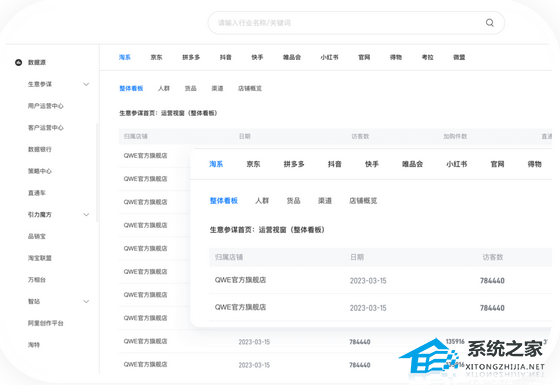Select 数据银行 in the sidebar

[x=40, y=149]
